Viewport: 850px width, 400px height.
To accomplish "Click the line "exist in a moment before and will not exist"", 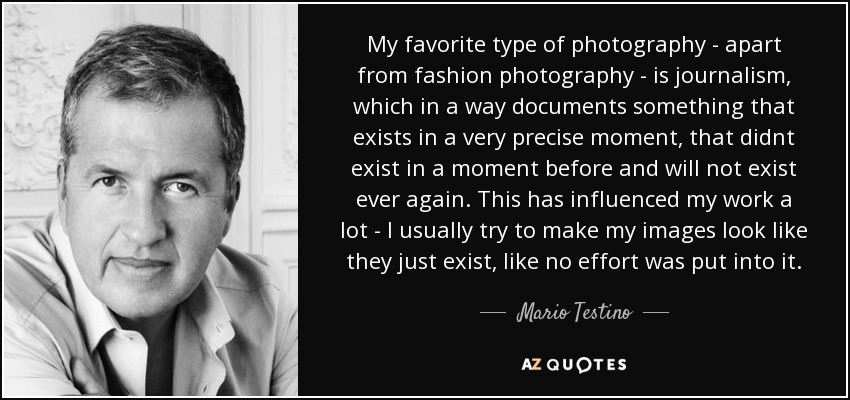I will tap(574, 169).
